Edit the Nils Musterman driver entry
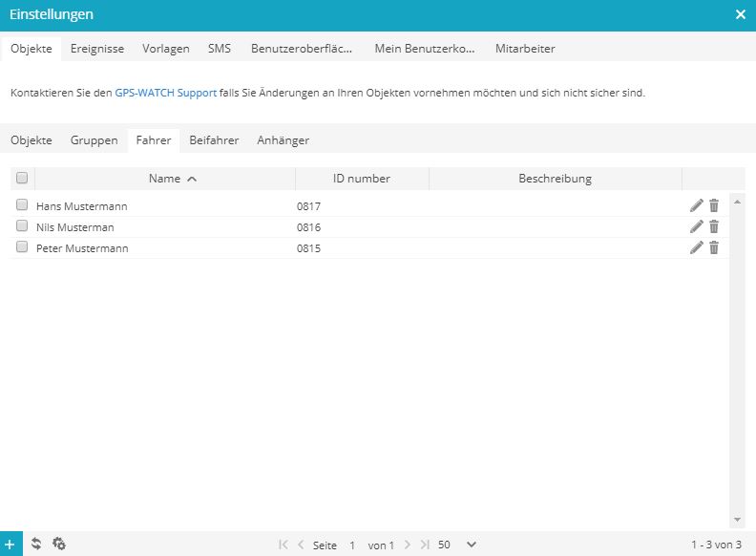Image resolution: width=756 pixels, height=556 pixels. (696, 226)
